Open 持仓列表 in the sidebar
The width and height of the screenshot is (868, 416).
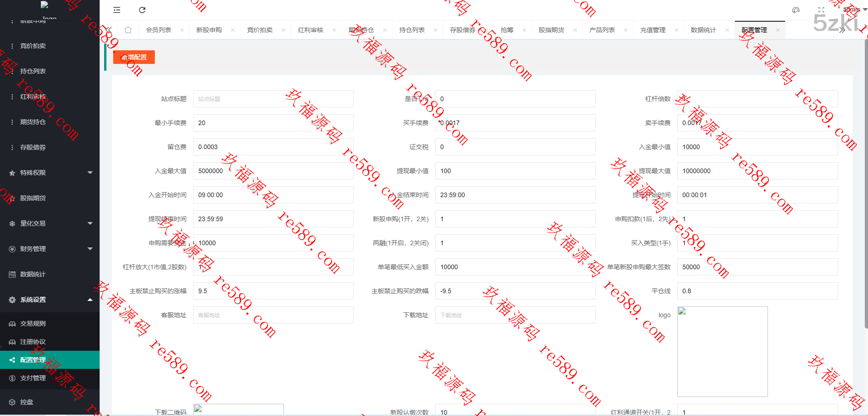[x=50, y=71]
